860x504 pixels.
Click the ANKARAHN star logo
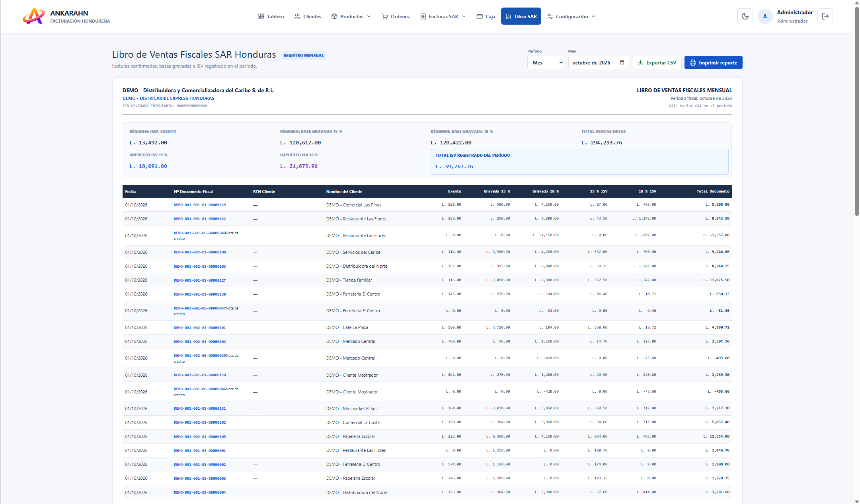pyautogui.click(x=34, y=16)
